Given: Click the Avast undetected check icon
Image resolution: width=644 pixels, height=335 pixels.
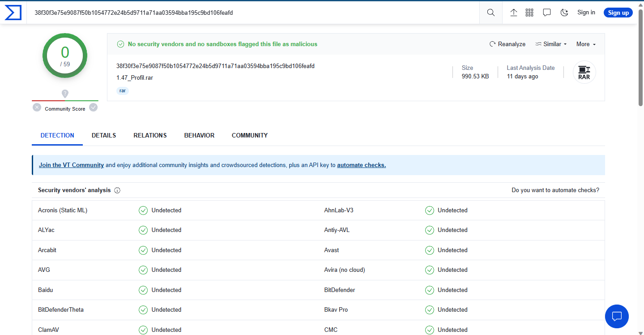Looking at the screenshot, I should tap(430, 250).
